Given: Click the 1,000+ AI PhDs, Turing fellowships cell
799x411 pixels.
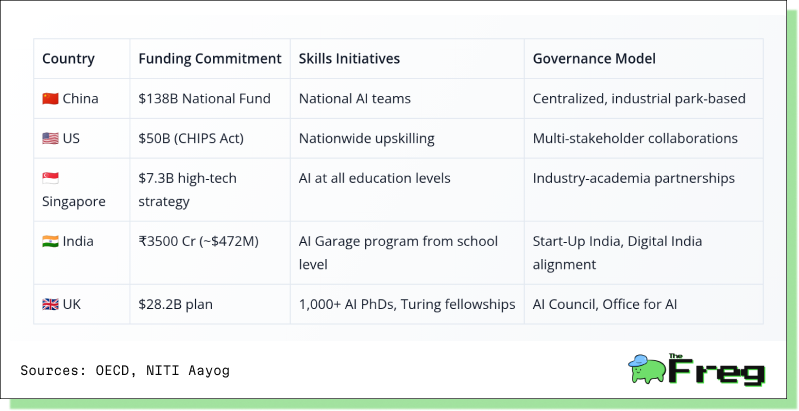Looking at the screenshot, I should (407, 304).
